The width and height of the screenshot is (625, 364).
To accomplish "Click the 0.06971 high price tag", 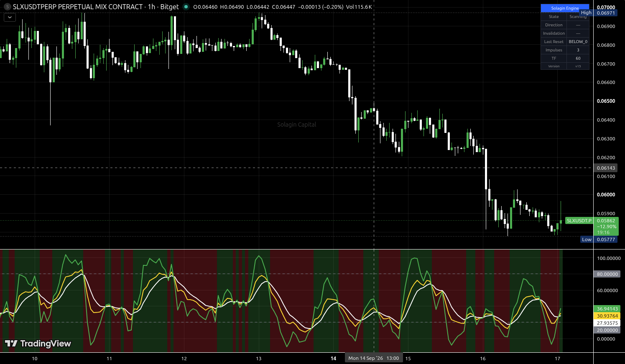I will [x=606, y=13].
